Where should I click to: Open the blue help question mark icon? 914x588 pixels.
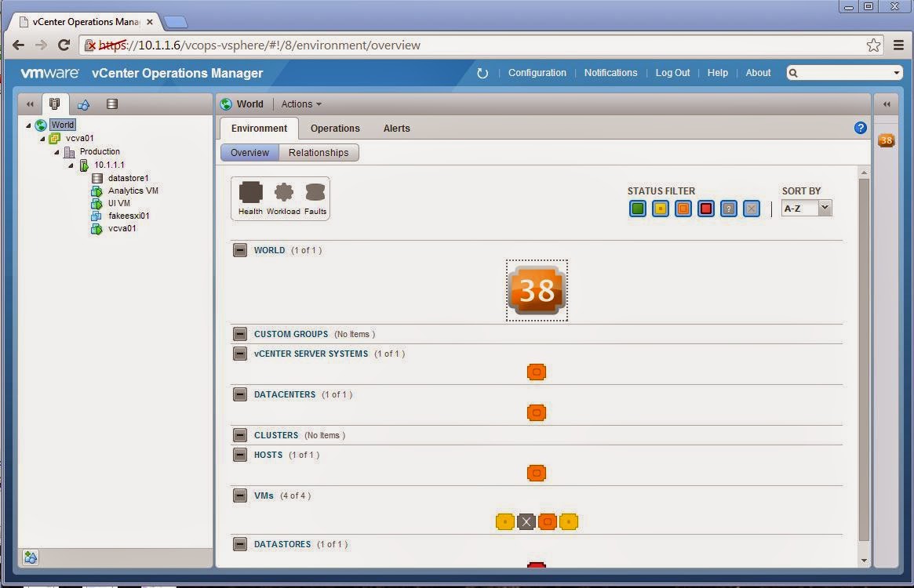click(x=861, y=129)
